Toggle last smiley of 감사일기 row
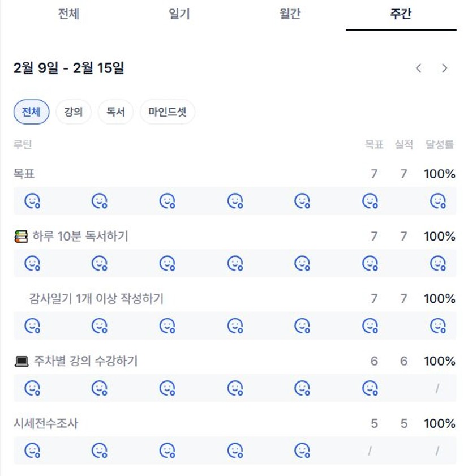Screen dimensions: 468x476 [437, 325]
